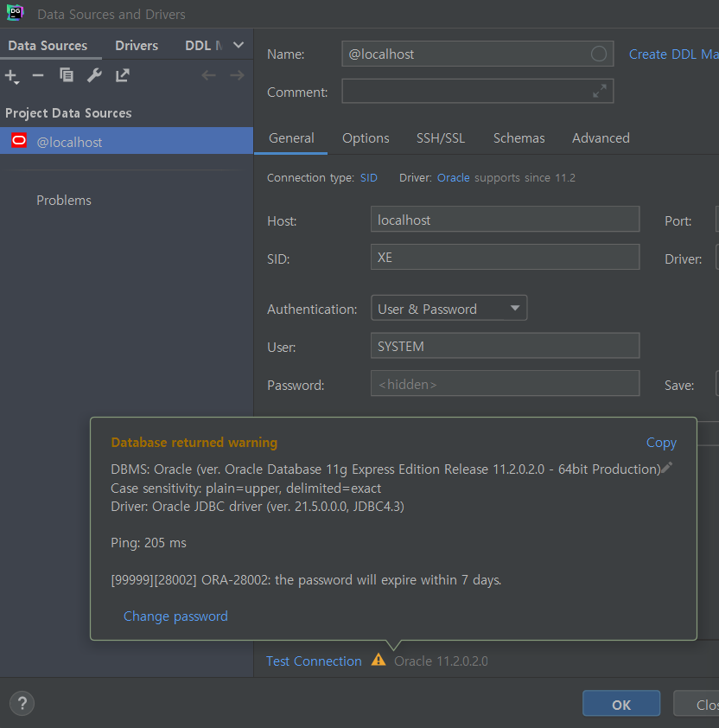Remove the selected data source with minus icon
Image resolution: width=719 pixels, height=728 pixels.
coord(38,75)
